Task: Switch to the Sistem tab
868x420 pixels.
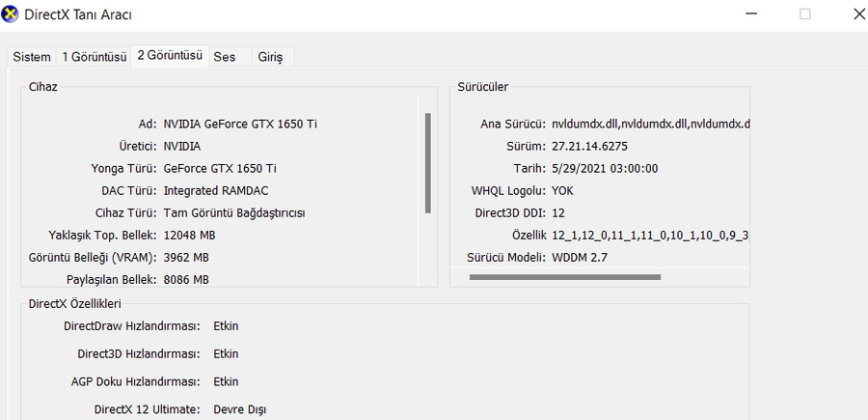Action: (32, 57)
